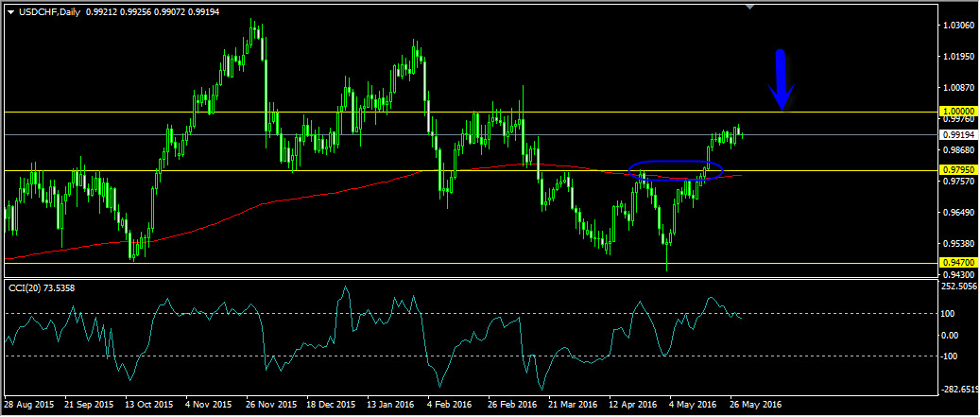Click the 13 Jan 2016 date label

tap(390, 405)
